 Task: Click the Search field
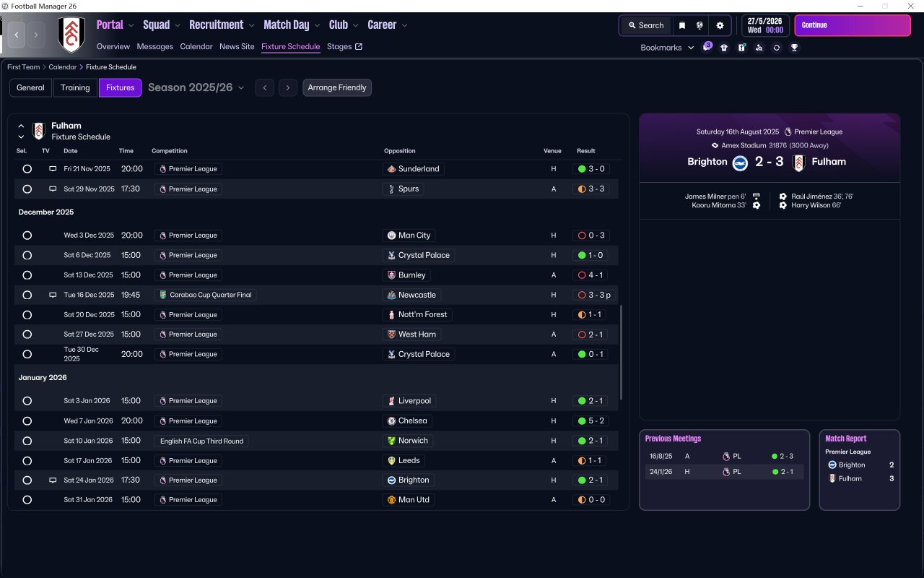click(645, 25)
